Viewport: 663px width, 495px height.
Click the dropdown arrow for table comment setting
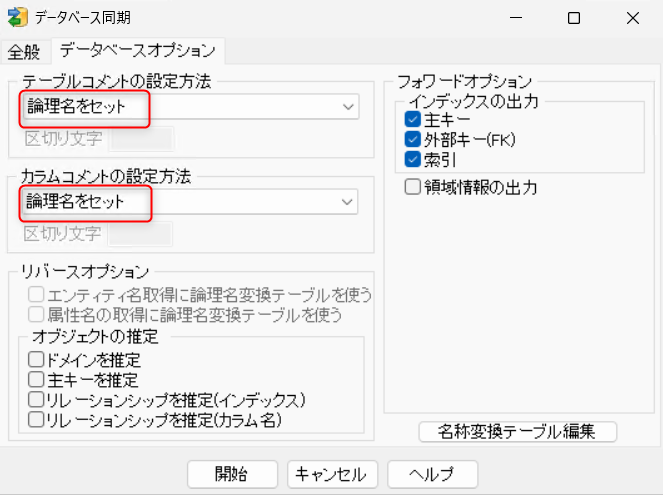coord(348,107)
